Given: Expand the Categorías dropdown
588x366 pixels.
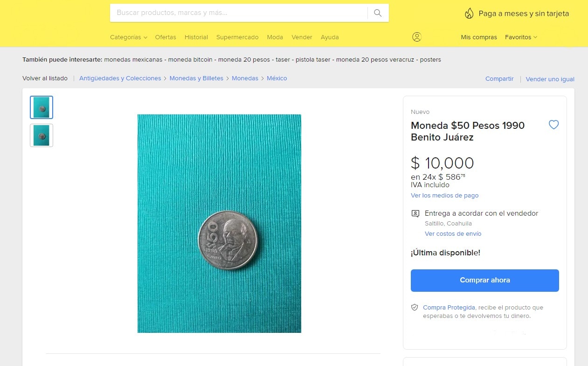Looking at the screenshot, I should pos(128,37).
